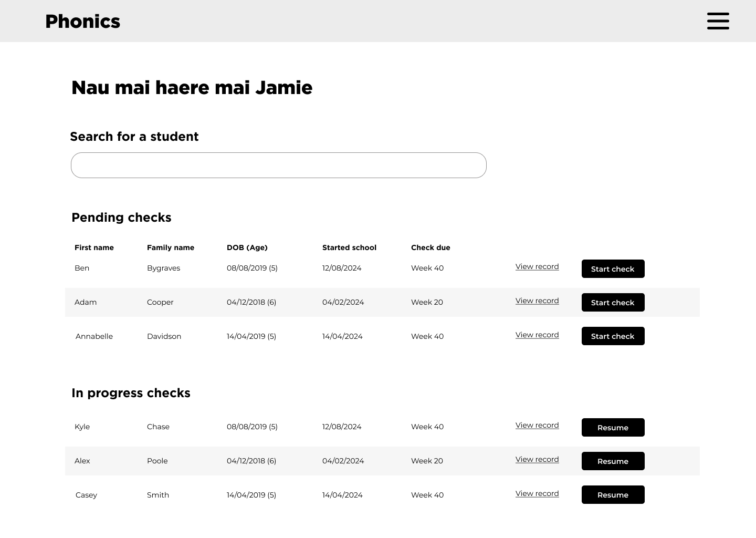Click the DOB (Age) column header

click(x=247, y=247)
